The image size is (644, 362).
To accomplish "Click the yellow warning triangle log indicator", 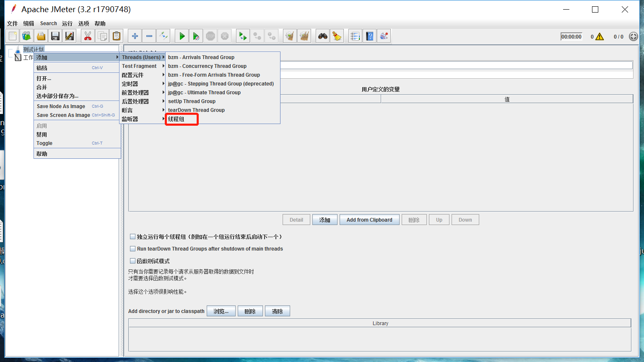I will [x=600, y=36].
